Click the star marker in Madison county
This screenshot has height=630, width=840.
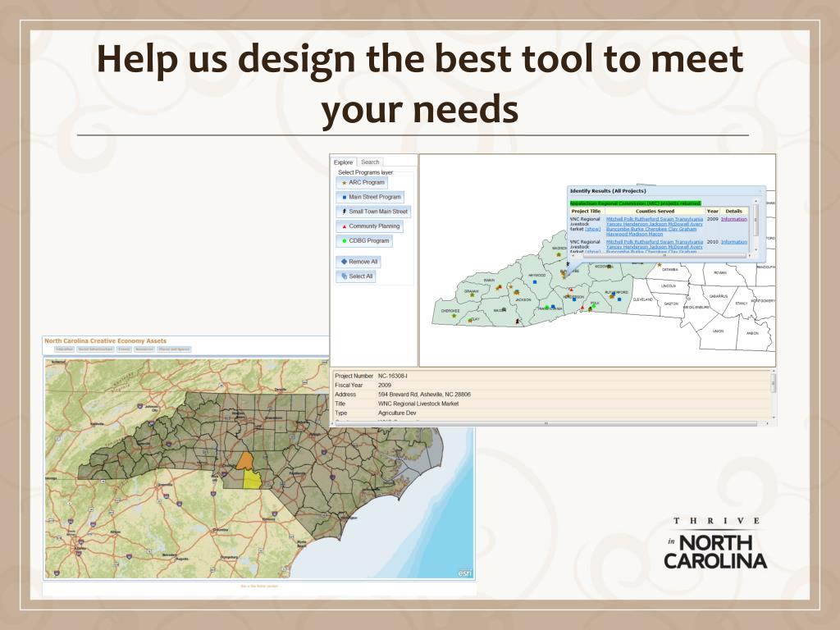pyautogui.click(x=559, y=254)
